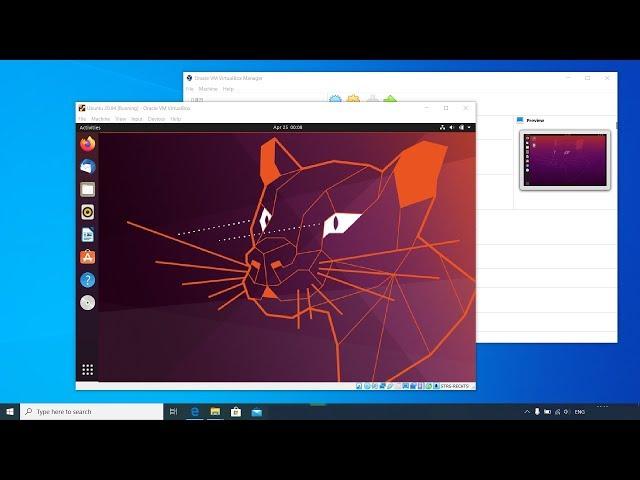
Task: Click the optical disc icon in the dock
Action: (87, 303)
